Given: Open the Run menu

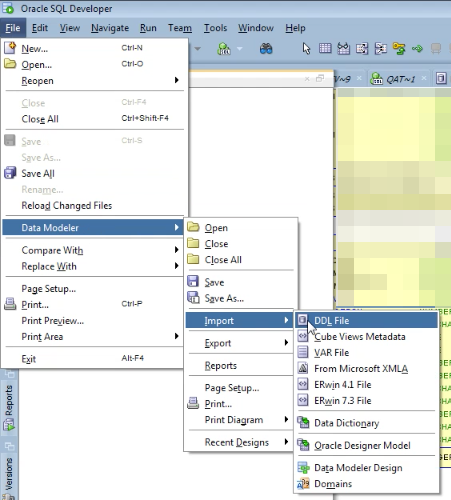Looking at the screenshot, I should (x=148, y=28).
